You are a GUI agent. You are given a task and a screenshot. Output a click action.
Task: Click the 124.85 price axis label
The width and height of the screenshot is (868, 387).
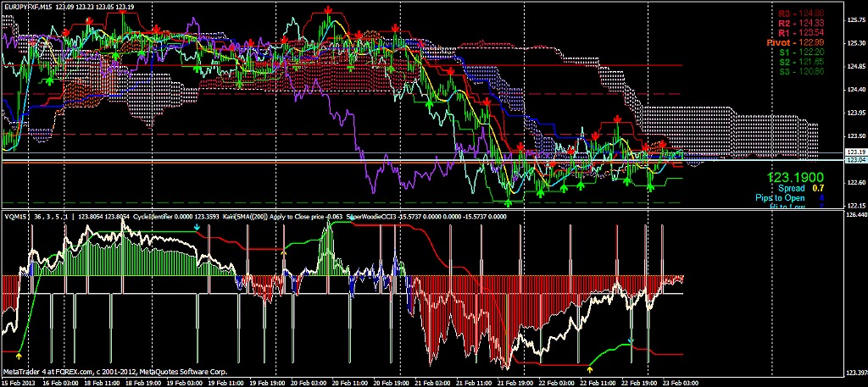[856, 66]
